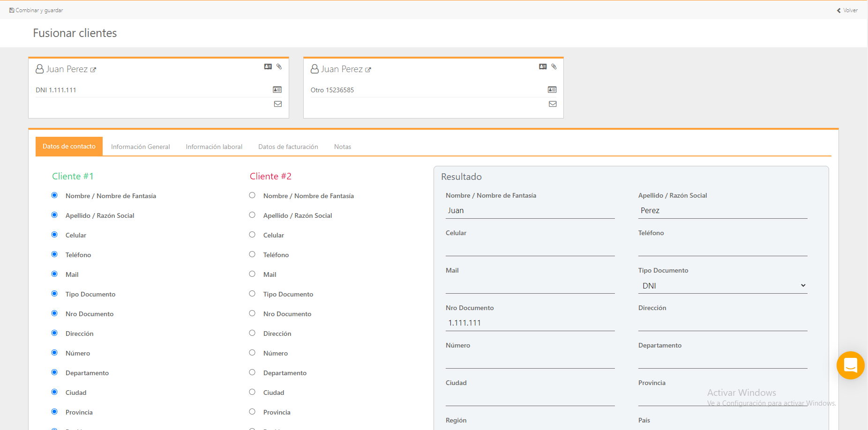Screen dimensions: 868x430
Task: Focus the Nro Documento field in Resultado
Action: tap(530, 323)
